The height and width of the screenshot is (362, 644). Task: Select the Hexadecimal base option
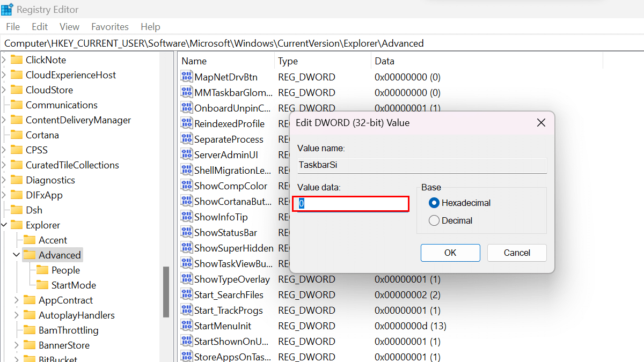434,203
